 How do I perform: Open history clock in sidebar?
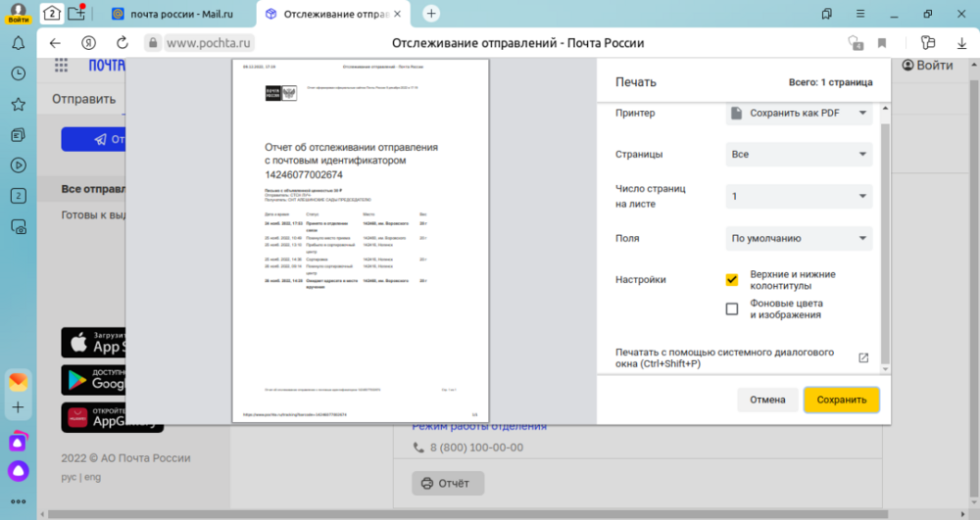[x=18, y=73]
